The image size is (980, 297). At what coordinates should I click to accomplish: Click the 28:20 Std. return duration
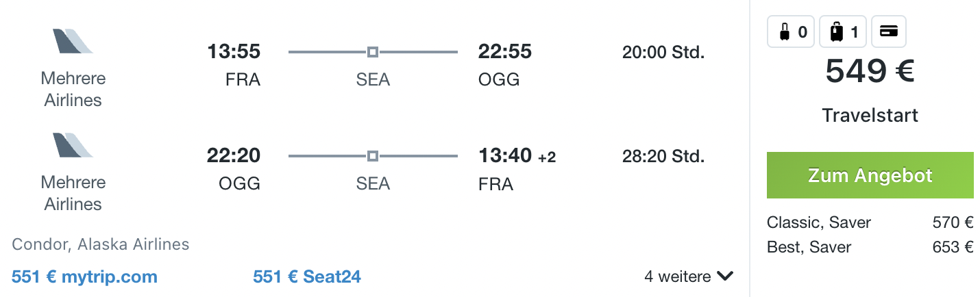[x=663, y=156]
